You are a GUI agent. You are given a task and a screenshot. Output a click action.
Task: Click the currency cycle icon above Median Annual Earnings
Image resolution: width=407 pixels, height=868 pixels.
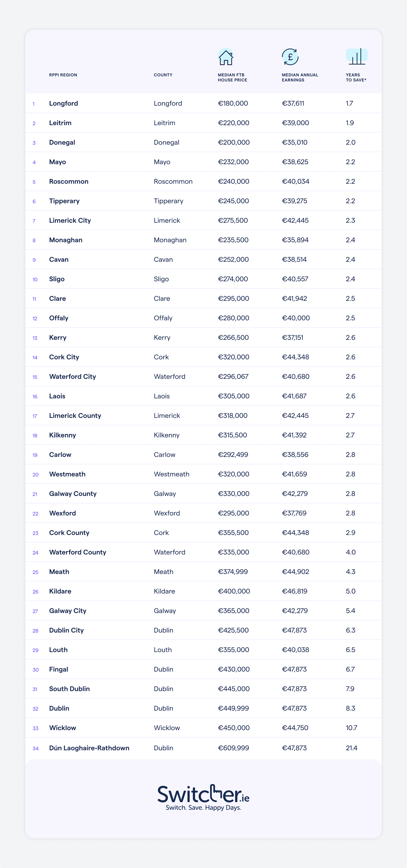pos(290,57)
